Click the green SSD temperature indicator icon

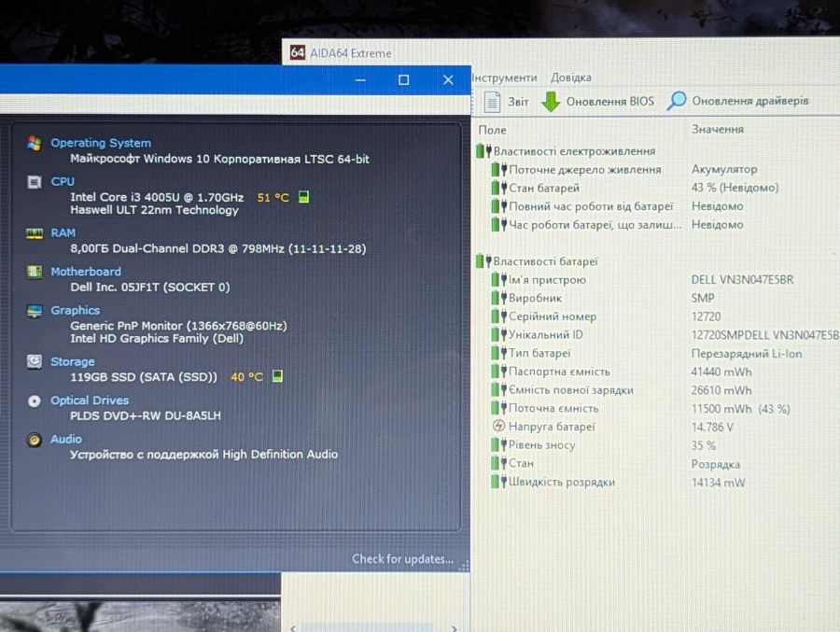tap(277, 376)
